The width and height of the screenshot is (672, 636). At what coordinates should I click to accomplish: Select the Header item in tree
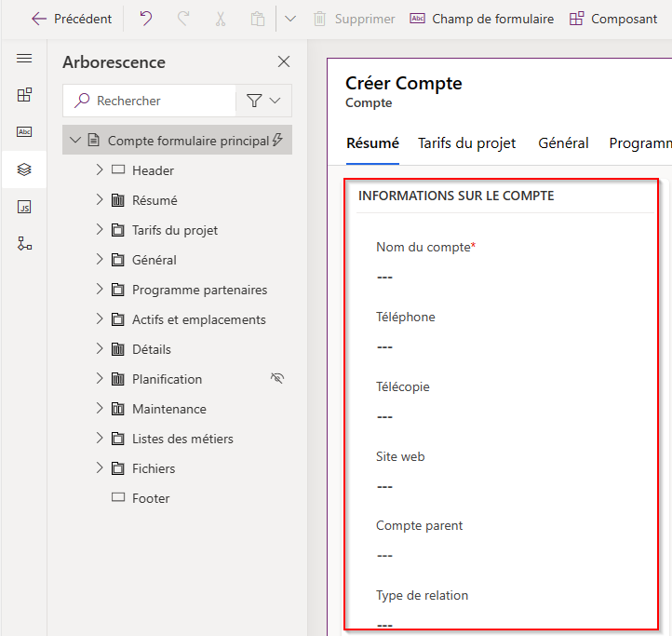click(x=153, y=170)
